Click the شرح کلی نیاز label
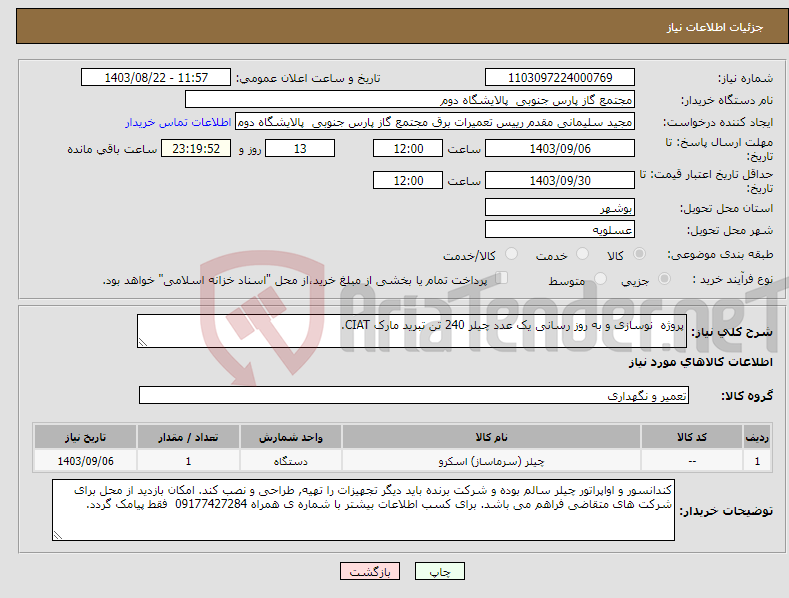 click(x=732, y=332)
